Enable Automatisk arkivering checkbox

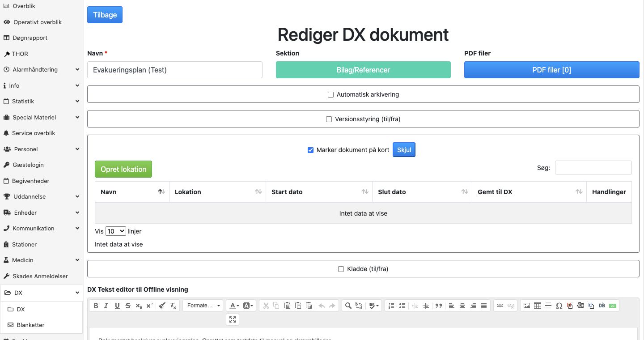tap(331, 95)
